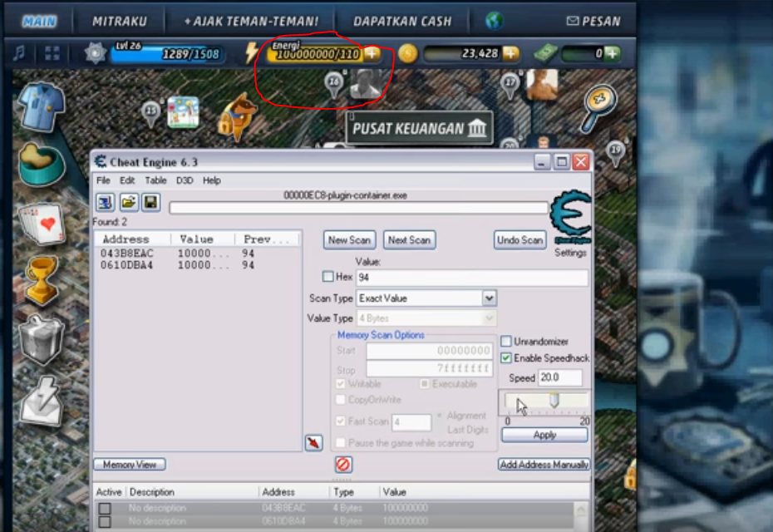
Task: Open Memory View
Action: [x=130, y=465]
